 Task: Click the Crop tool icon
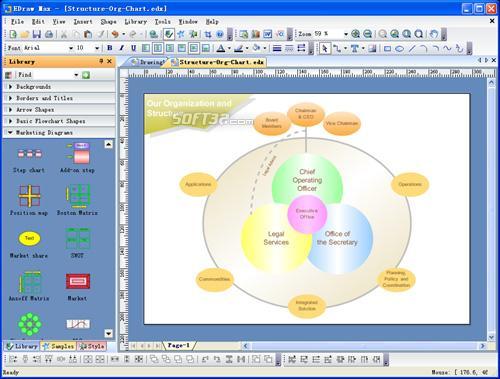tap(208, 34)
